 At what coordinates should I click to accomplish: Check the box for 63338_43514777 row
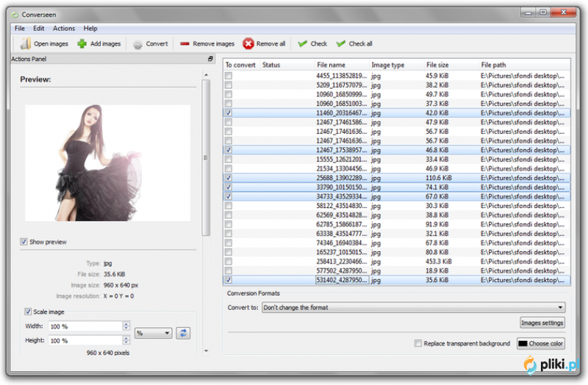coord(229,234)
